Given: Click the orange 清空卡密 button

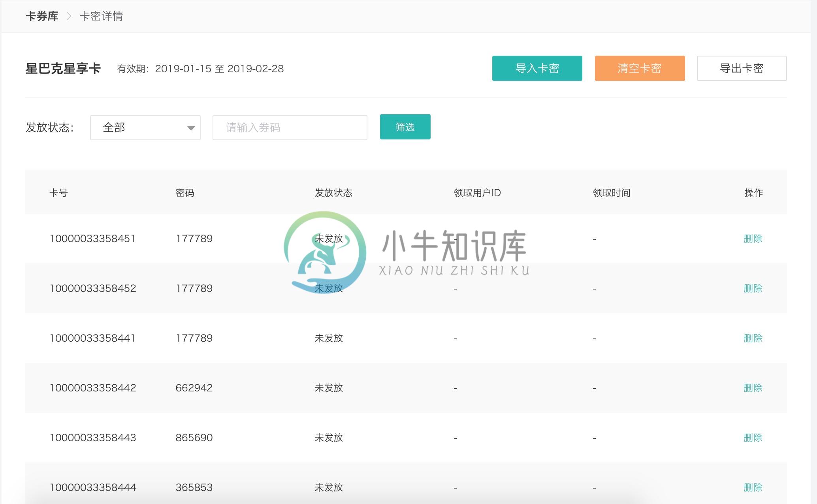Looking at the screenshot, I should pos(640,68).
